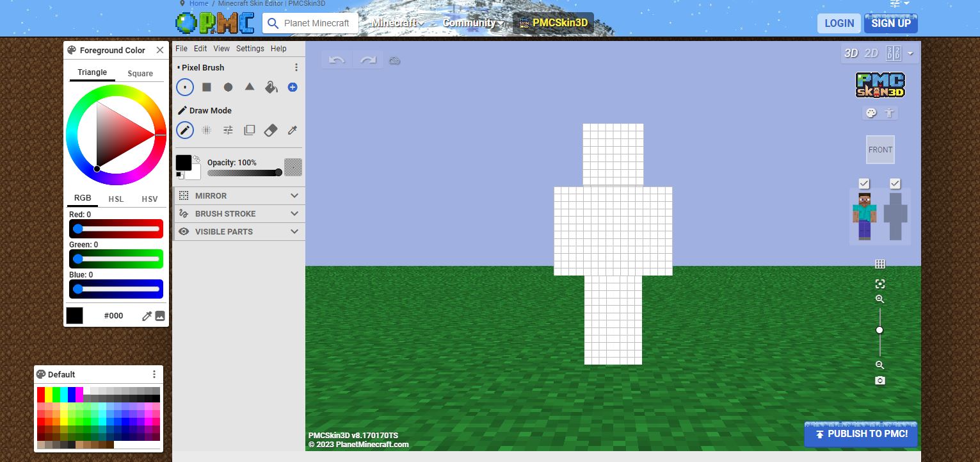Click the center focus view icon
The height and width of the screenshot is (462, 980).
pos(880,284)
